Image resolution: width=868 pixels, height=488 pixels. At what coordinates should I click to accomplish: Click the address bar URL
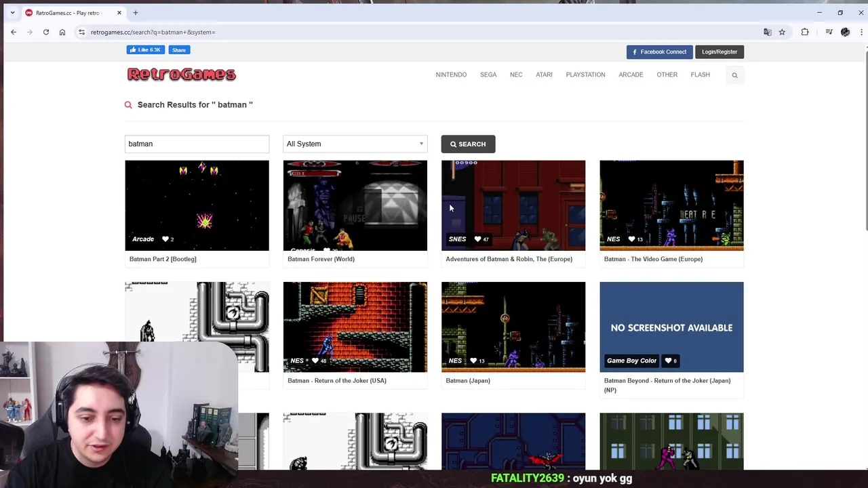click(153, 32)
